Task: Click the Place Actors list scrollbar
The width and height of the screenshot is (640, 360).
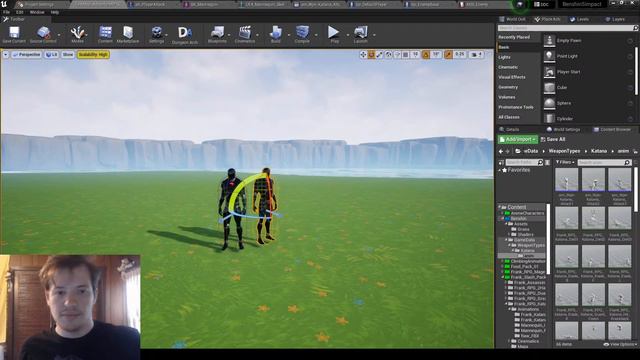Action: [636, 71]
